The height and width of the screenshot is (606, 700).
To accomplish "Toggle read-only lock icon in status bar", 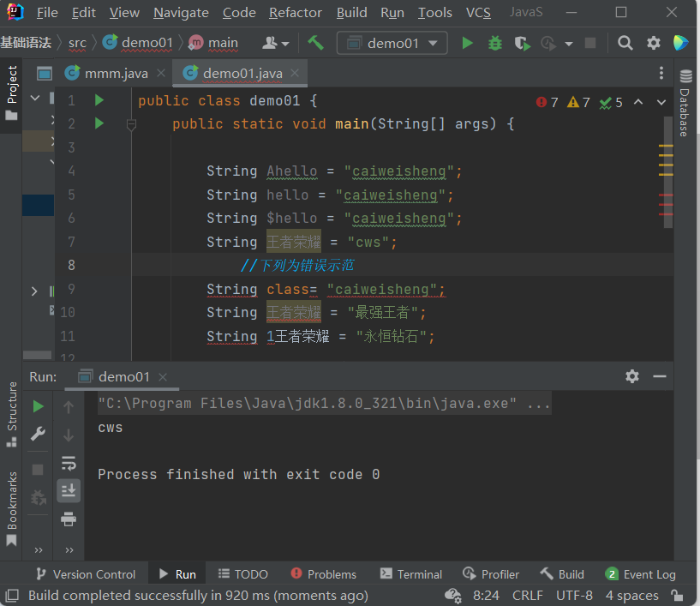I will [x=677, y=595].
